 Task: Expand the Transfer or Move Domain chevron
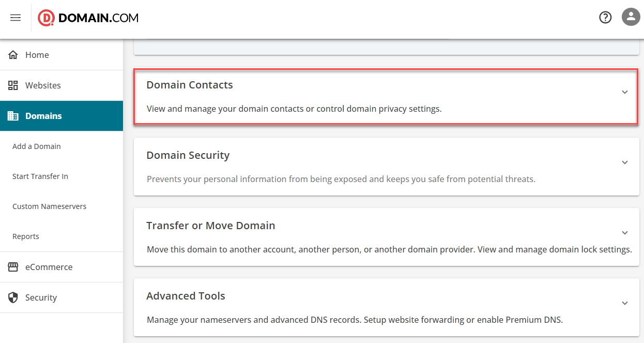pyautogui.click(x=625, y=233)
